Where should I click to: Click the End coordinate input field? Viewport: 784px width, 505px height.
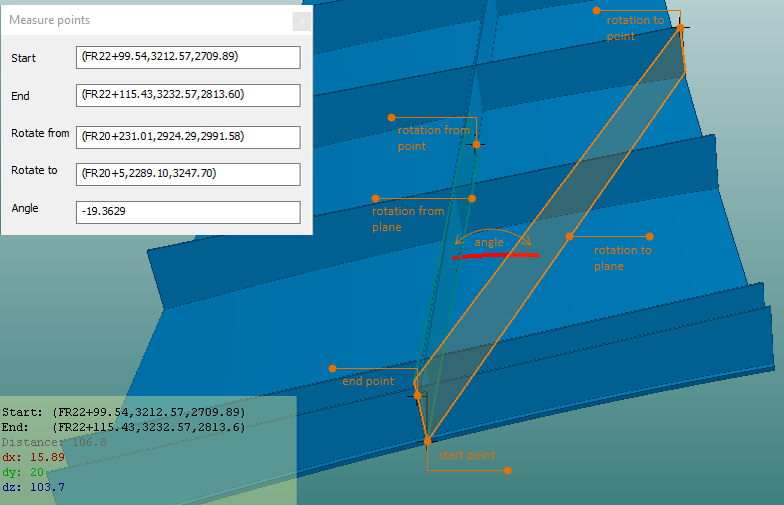188,95
